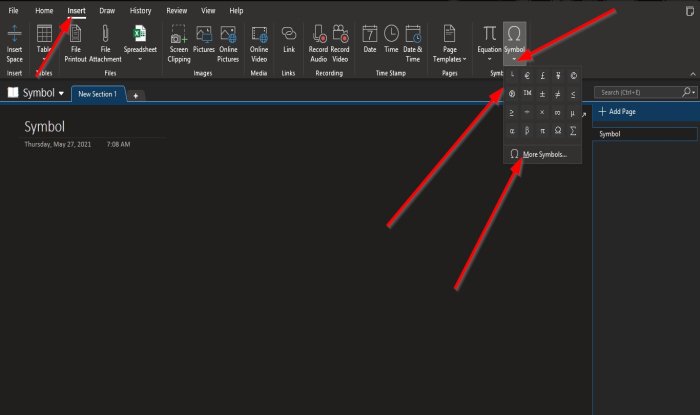
Task: Click the Link icon
Action: [289, 33]
